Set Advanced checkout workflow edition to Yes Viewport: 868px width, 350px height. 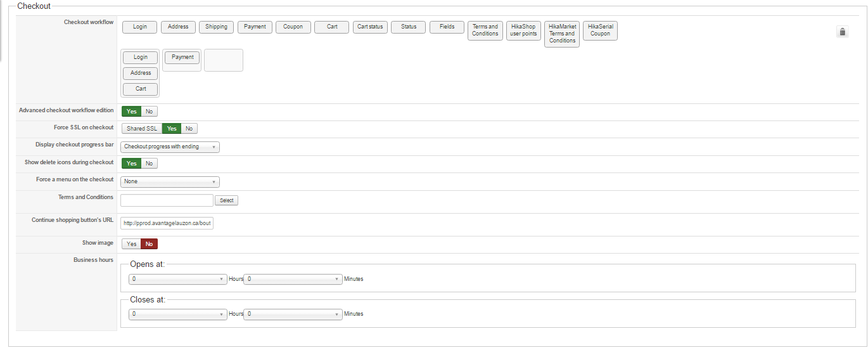(x=132, y=112)
